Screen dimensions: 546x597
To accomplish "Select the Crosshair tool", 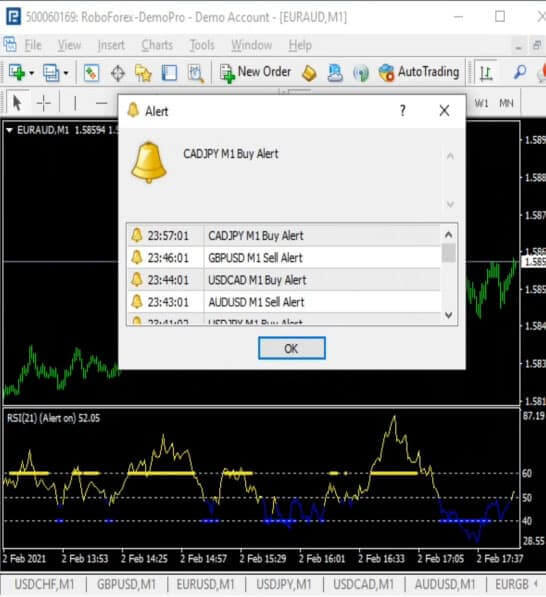I will (44, 103).
